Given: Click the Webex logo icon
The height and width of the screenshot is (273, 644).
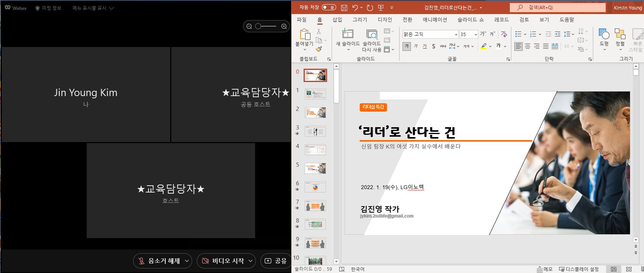Looking at the screenshot, I should click(x=8, y=8).
